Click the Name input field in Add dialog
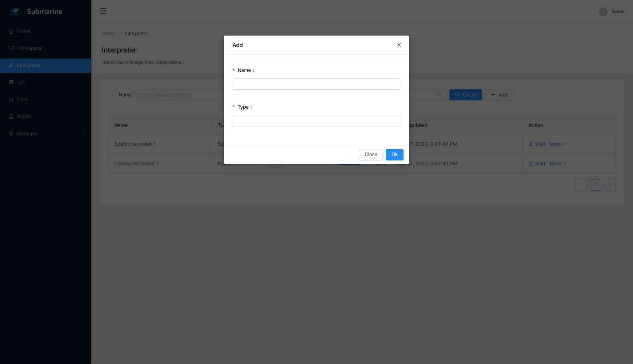 (x=316, y=84)
